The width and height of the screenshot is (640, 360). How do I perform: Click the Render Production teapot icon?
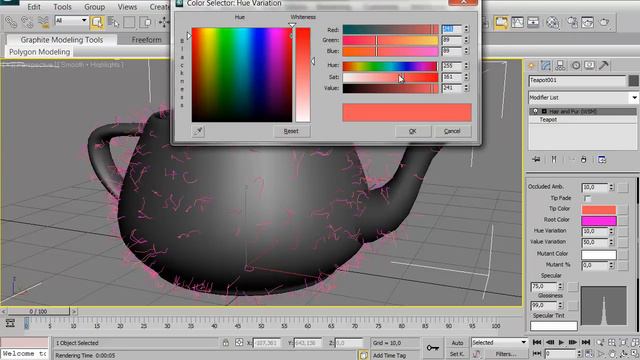(604, 22)
